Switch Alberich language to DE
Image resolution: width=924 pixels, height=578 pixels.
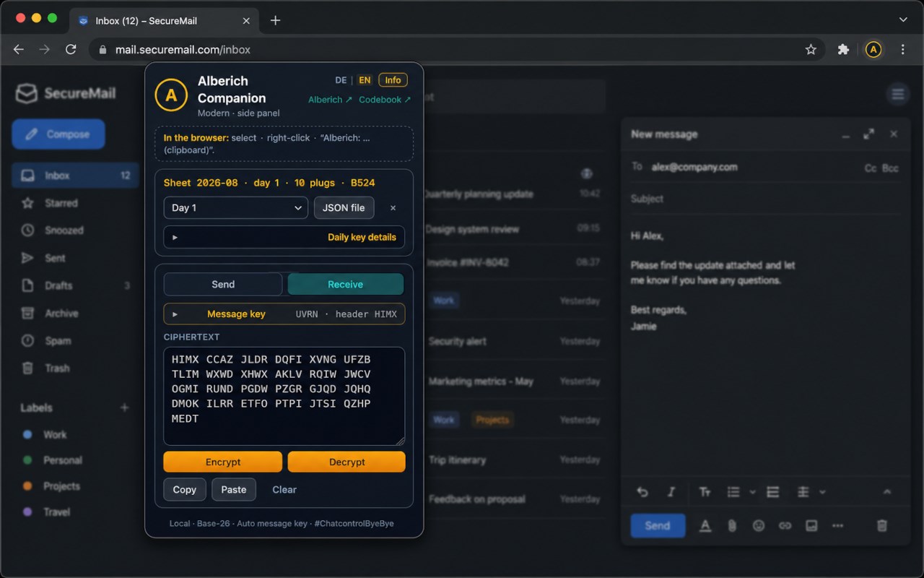(341, 80)
